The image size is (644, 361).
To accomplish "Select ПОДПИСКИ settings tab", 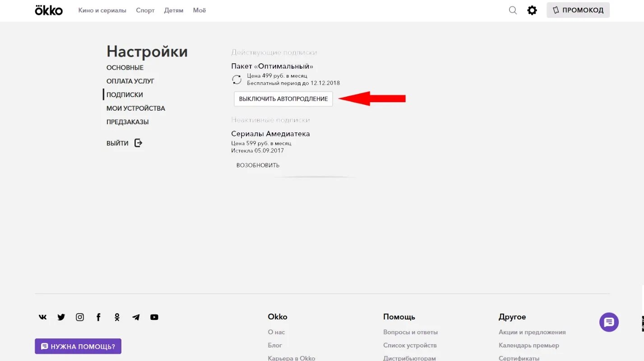I will coord(125,95).
